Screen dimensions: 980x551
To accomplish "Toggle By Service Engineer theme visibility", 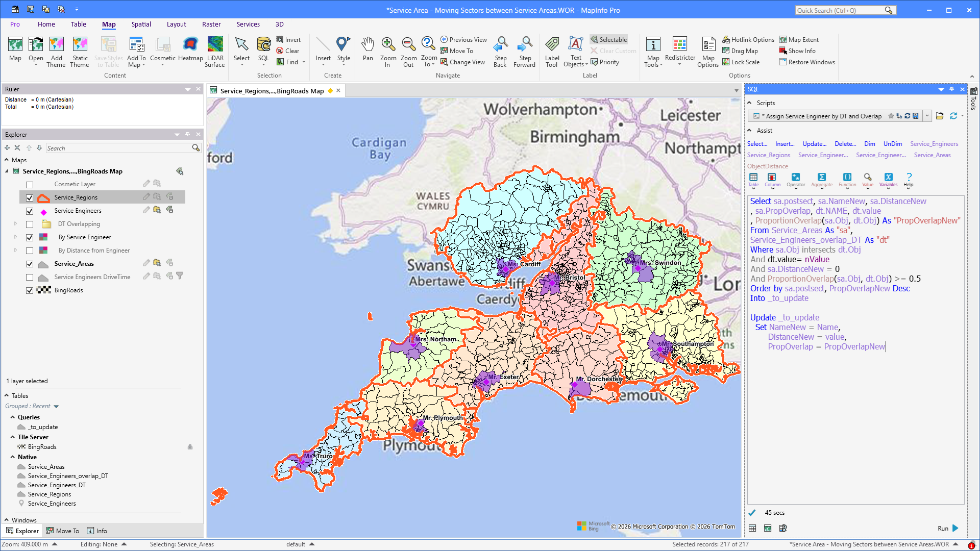I will click(30, 238).
